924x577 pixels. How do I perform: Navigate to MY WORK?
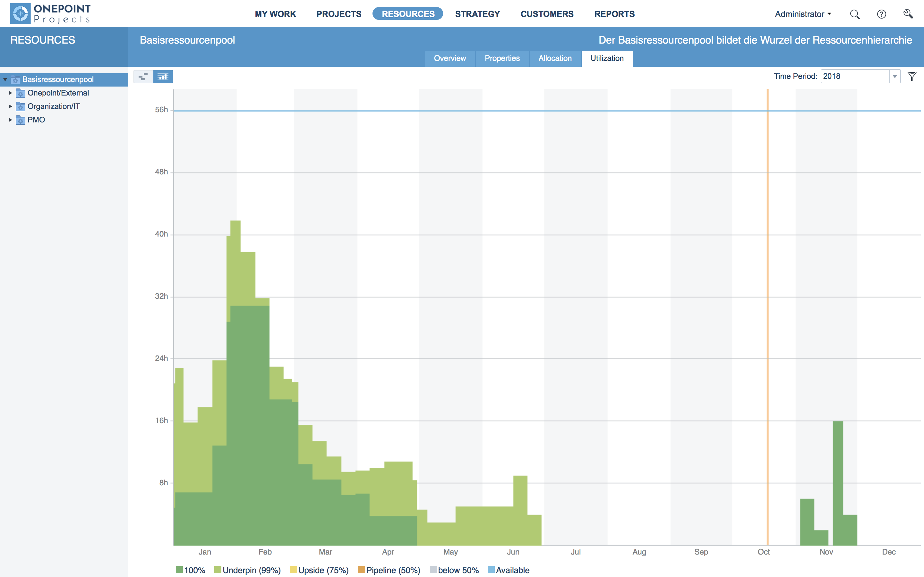click(275, 14)
